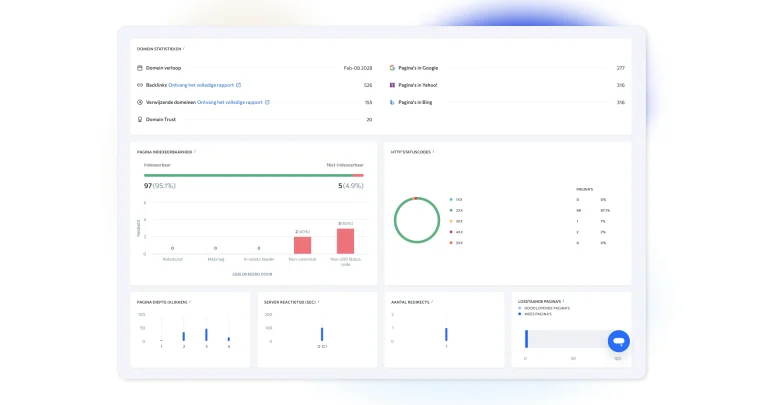Toggle the Doodlopende pagina's legend entry
768x405 pixels.
coord(544,309)
